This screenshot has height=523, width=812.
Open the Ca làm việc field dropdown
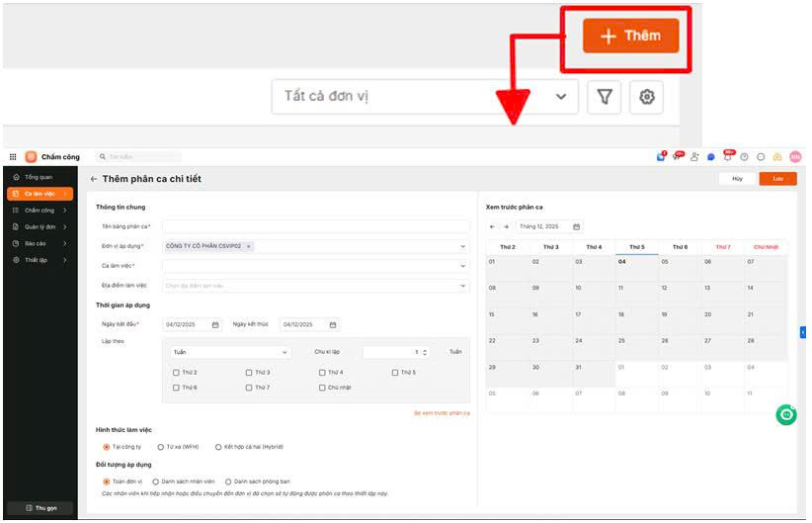pyautogui.click(x=316, y=266)
